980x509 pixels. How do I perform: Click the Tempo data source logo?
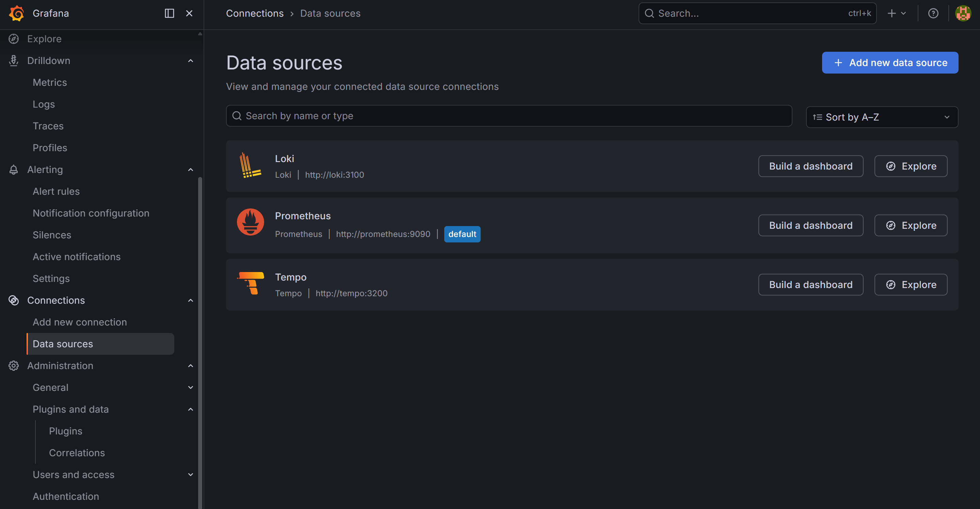(250, 283)
